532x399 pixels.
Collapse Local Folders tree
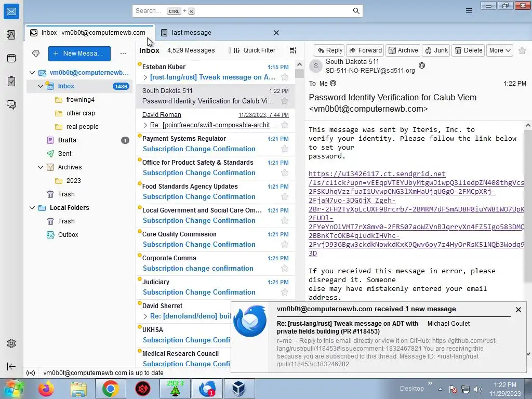click(32, 208)
